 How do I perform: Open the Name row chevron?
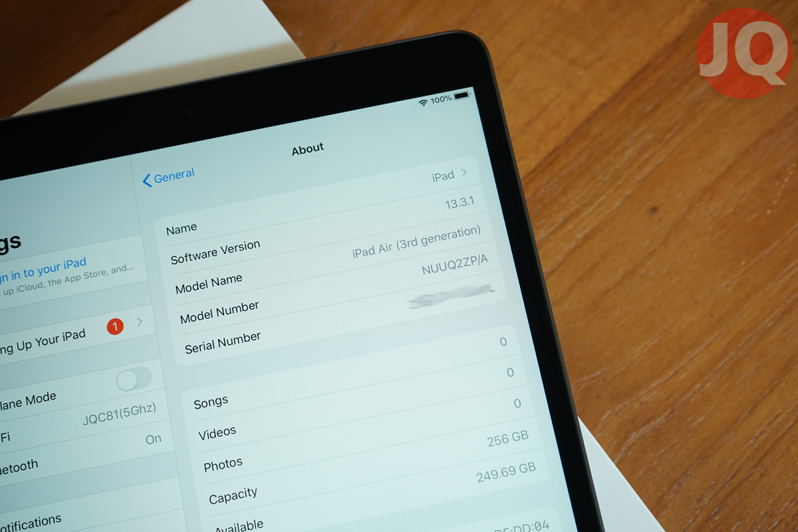(464, 173)
